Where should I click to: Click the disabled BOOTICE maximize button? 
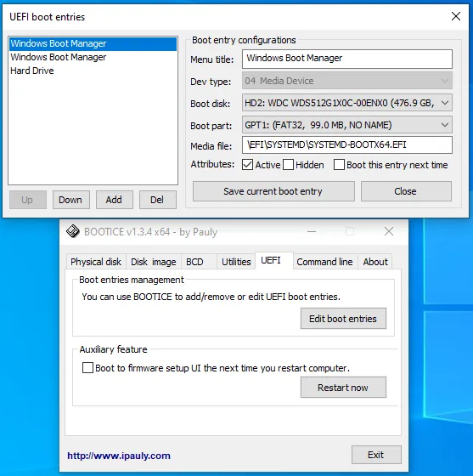[x=350, y=231]
